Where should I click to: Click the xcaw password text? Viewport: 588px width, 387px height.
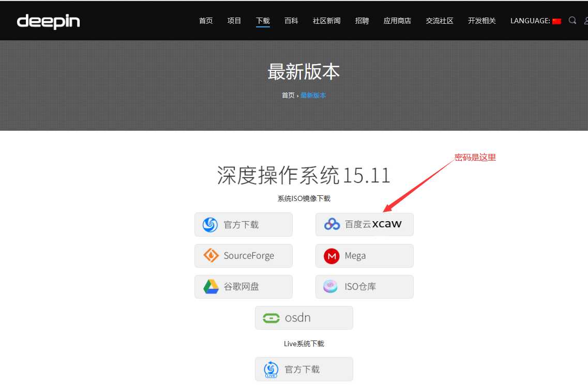(387, 224)
